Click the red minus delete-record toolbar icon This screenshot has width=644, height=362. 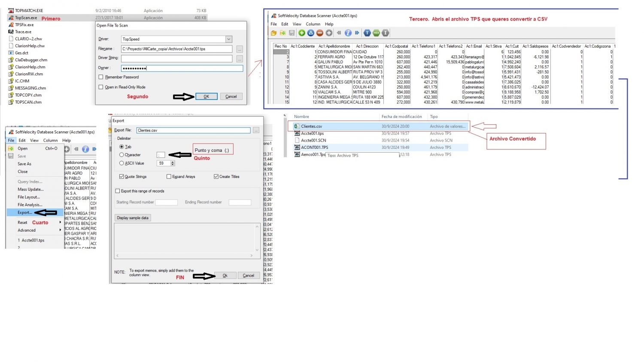320,33
